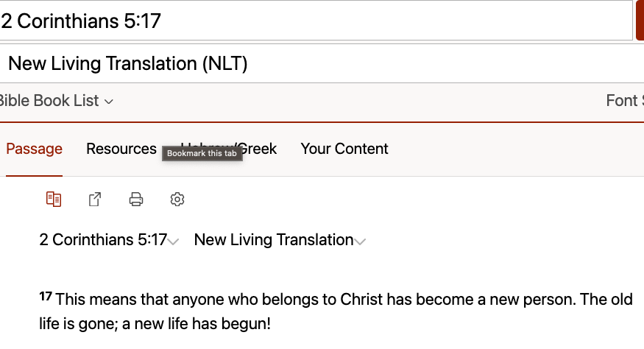Select the Passage tab
This screenshot has height=349, width=644.
(x=34, y=149)
